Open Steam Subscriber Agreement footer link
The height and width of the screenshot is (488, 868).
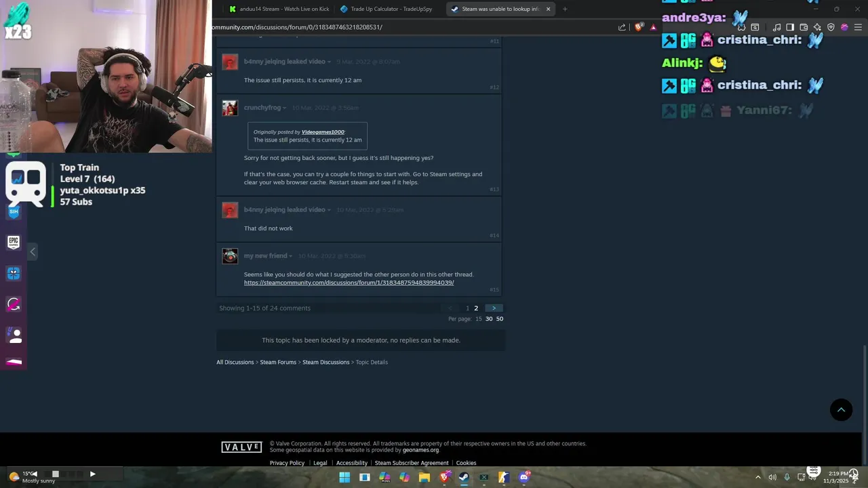pyautogui.click(x=412, y=463)
